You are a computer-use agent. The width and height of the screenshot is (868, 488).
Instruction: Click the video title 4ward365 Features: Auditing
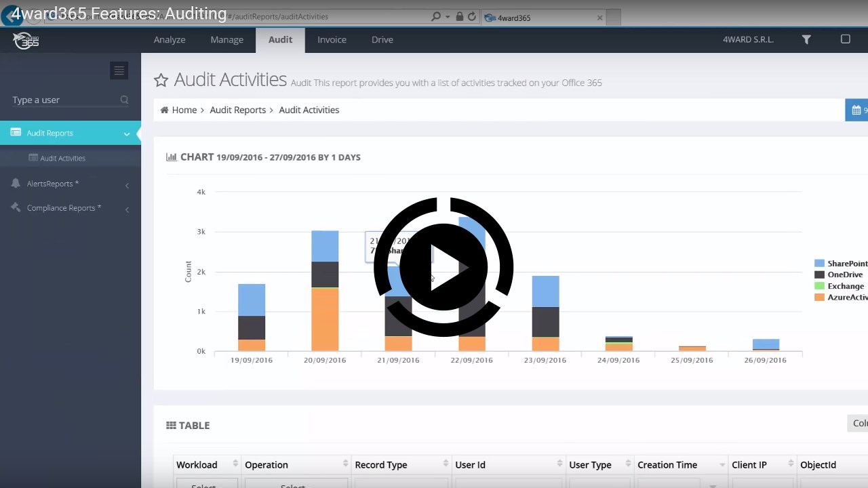click(119, 14)
